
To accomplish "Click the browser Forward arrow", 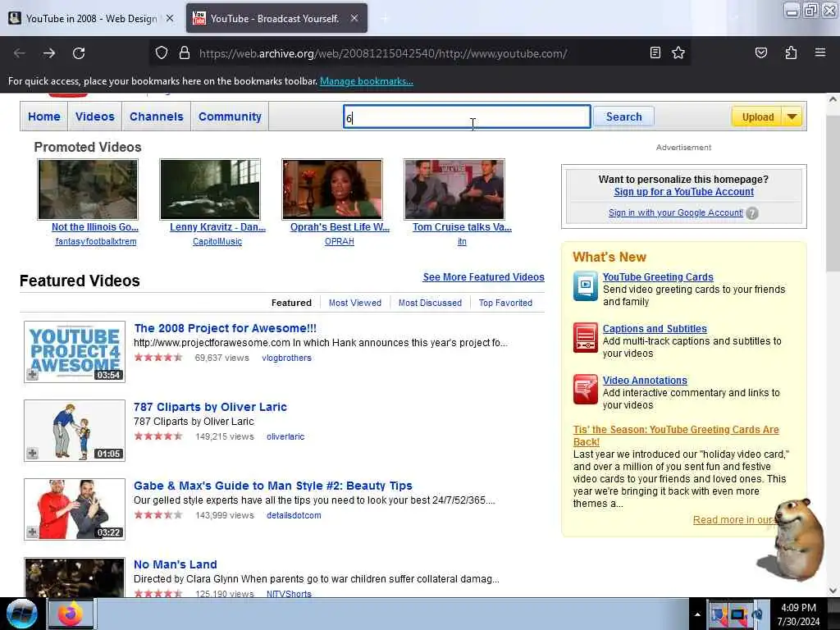I will 49,53.
